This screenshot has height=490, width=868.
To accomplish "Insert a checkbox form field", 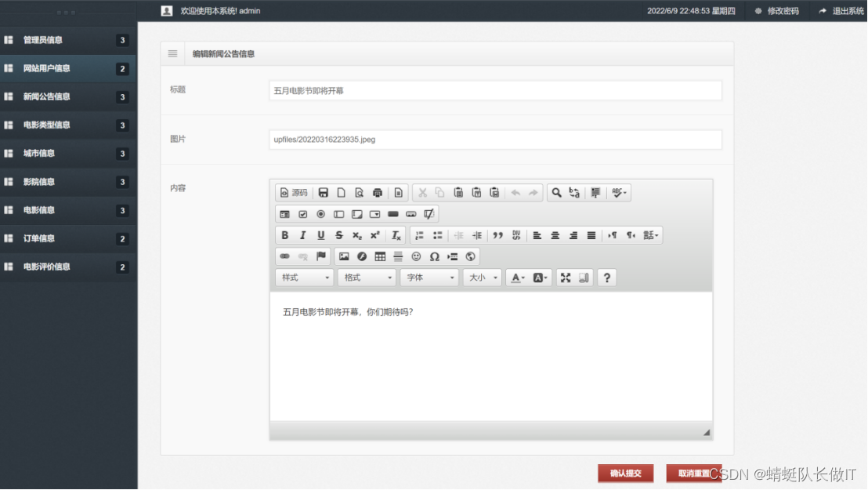I will (x=303, y=214).
